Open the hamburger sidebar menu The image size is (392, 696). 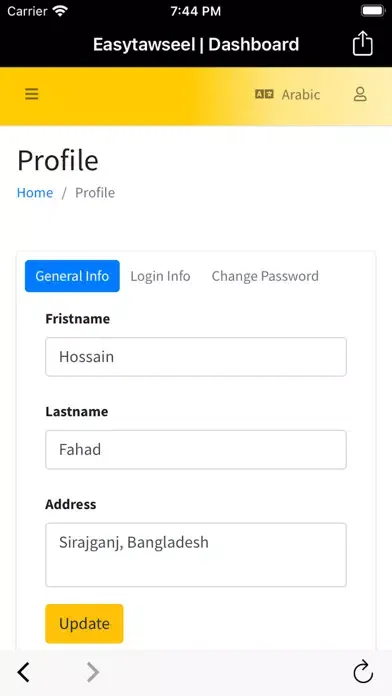(x=32, y=94)
